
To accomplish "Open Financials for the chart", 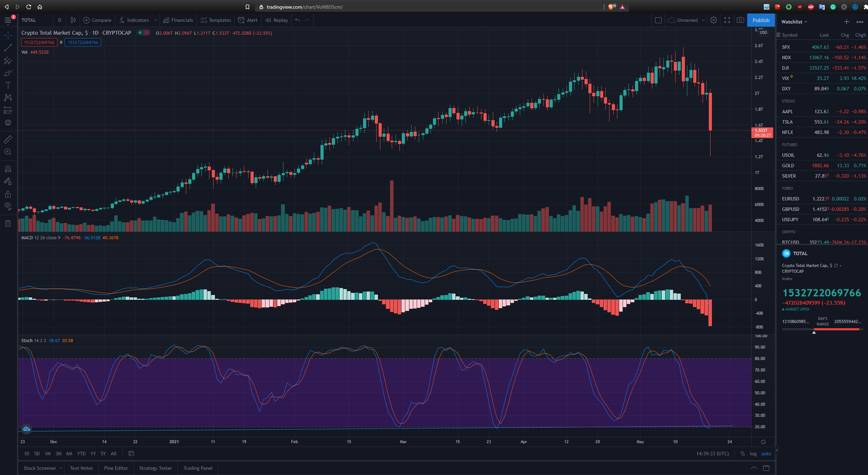I will [x=178, y=20].
